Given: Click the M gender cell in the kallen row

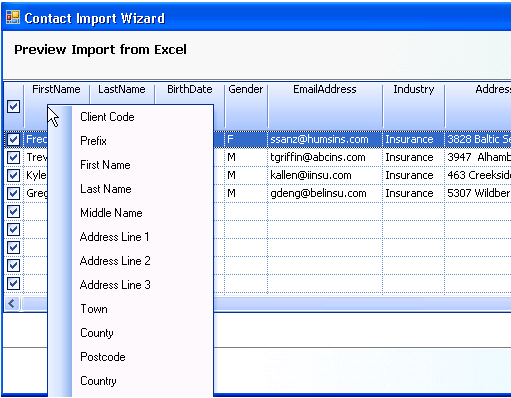Looking at the screenshot, I should pyautogui.click(x=246, y=175).
